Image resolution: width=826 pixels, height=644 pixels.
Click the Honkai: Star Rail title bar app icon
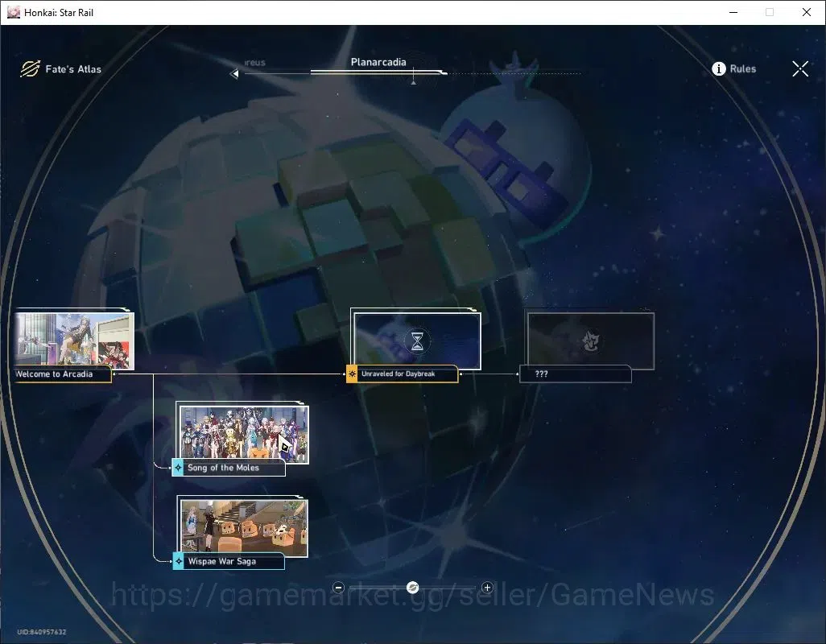pyautogui.click(x=13, y=12)
